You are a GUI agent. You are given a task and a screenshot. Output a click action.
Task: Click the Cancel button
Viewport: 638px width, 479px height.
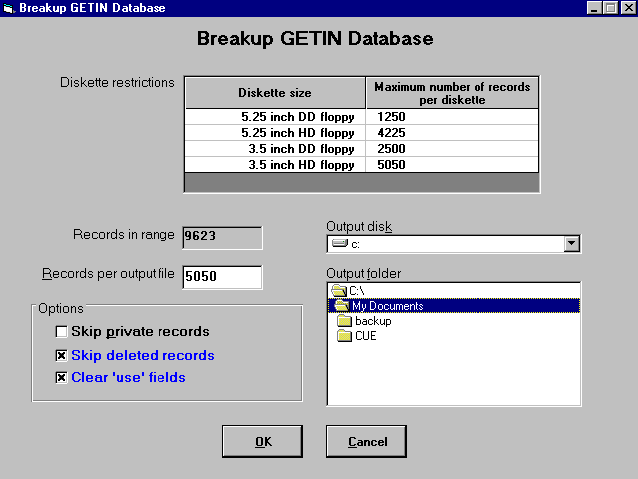click(366, 442)
